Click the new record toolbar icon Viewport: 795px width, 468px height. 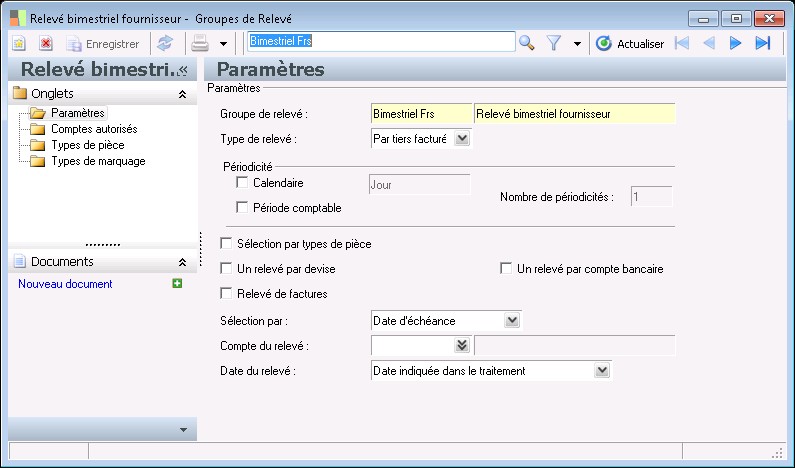(x=19, y=44)
